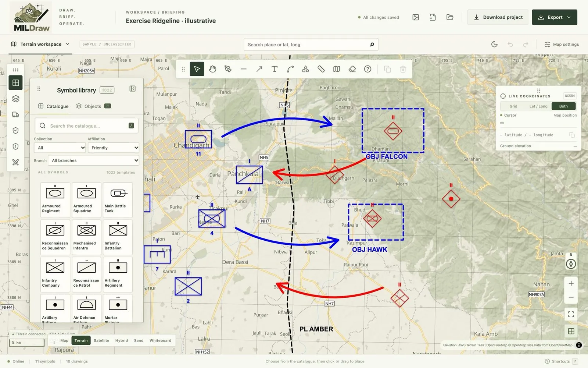This screenshot has width=588, height=368.
Task: Open the All branches dropdown
Action: coord(93,160)
